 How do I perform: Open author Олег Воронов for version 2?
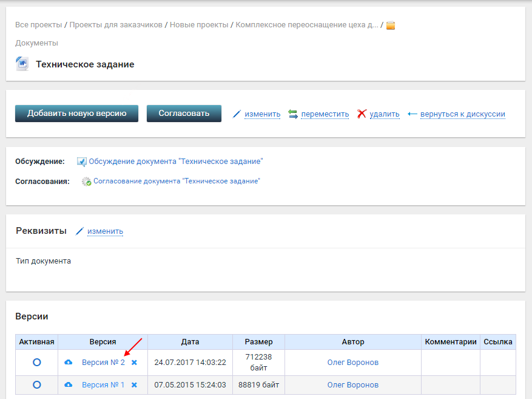352,363
